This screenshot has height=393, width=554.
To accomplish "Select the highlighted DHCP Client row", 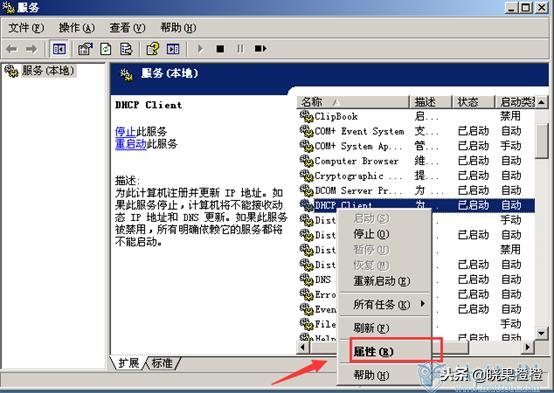I will pos(416,205).
